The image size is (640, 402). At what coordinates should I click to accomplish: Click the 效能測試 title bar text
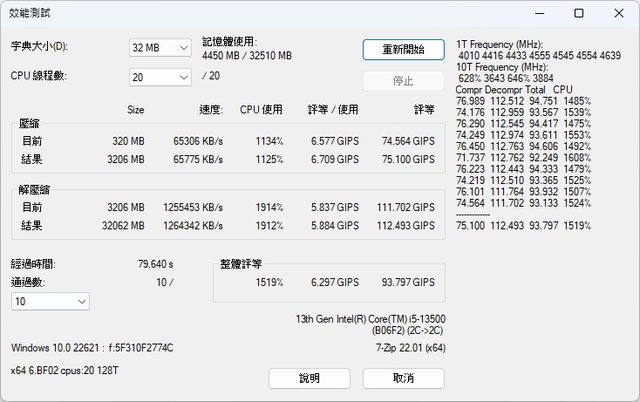29,14
